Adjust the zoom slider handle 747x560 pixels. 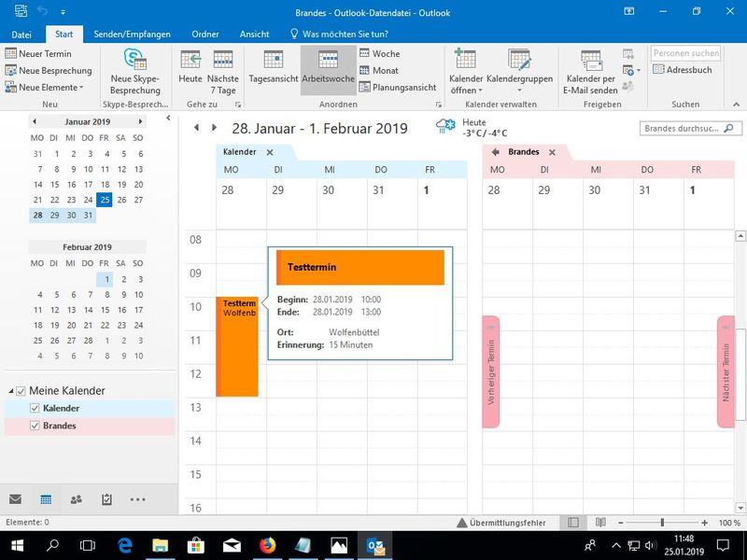point(662,523)
